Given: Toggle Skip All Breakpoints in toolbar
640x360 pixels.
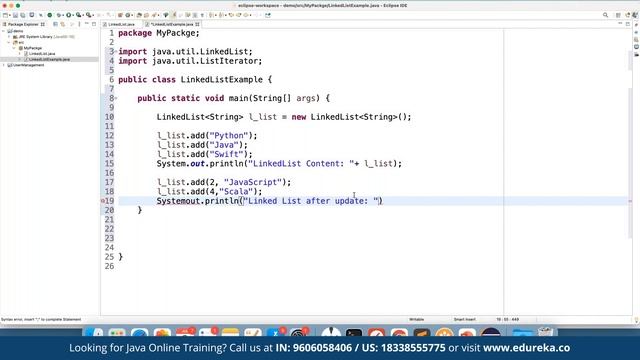Looking at the screenshot, I should click(x=41, y=15).
